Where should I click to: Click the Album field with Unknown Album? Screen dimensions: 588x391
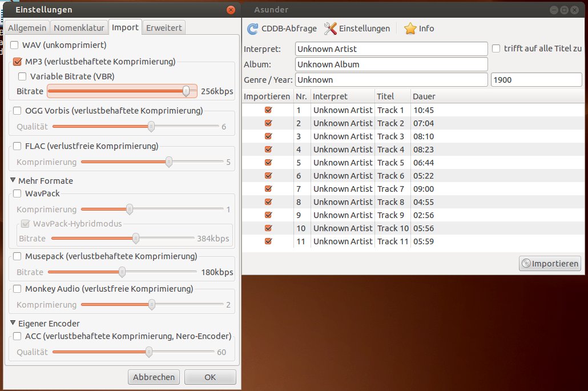point(392,64)
